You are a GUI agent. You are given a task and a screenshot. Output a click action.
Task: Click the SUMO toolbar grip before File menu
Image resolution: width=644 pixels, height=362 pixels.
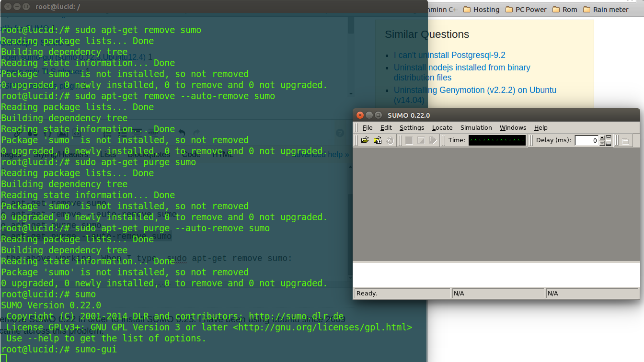click(356, 127)
